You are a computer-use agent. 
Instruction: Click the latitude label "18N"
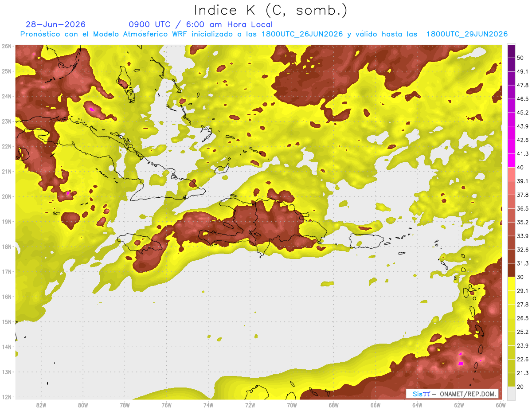pos(6,247)
